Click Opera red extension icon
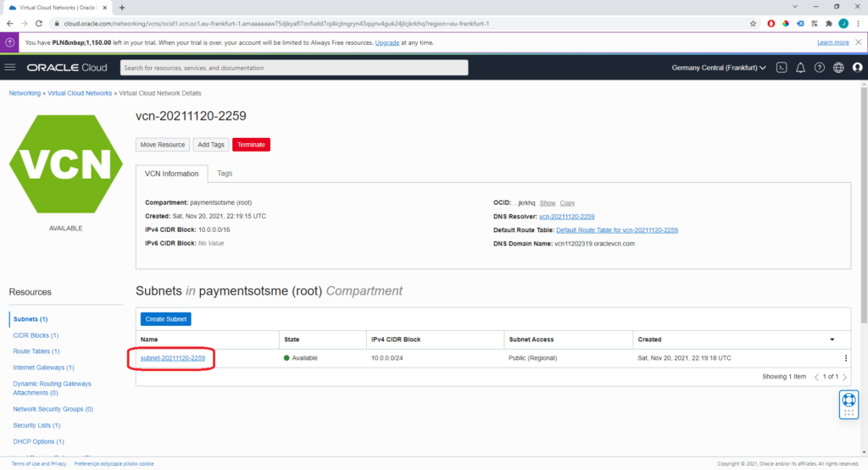The image size is (868, 470). [x=771, y=23]
